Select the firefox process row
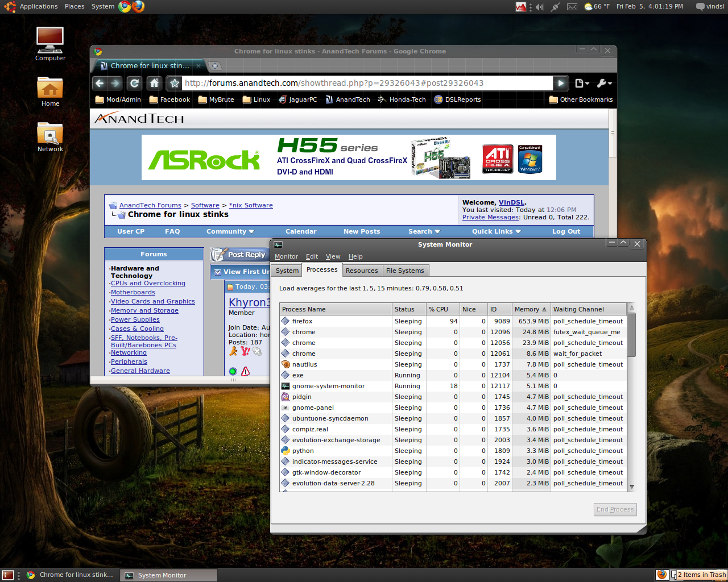Viewport: 728px width, 582px height. click(x=453, y=321)
